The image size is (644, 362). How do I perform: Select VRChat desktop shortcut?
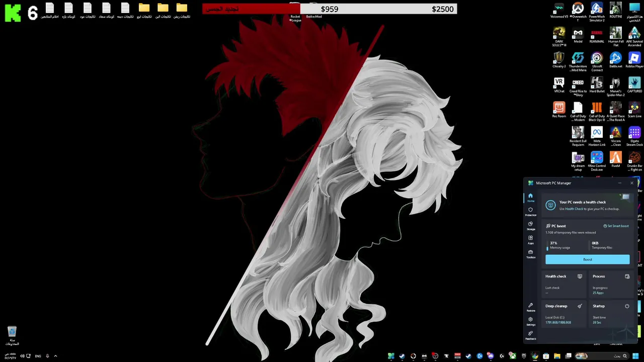(x=559, y=85)
